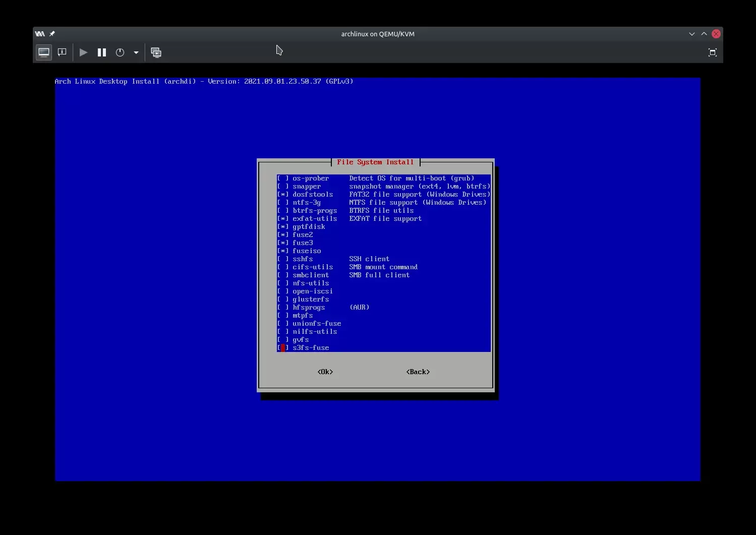Screen dimensions: 756x535
Task: Enable the ntfs-3g checkbox
Action: coord(283,203)
